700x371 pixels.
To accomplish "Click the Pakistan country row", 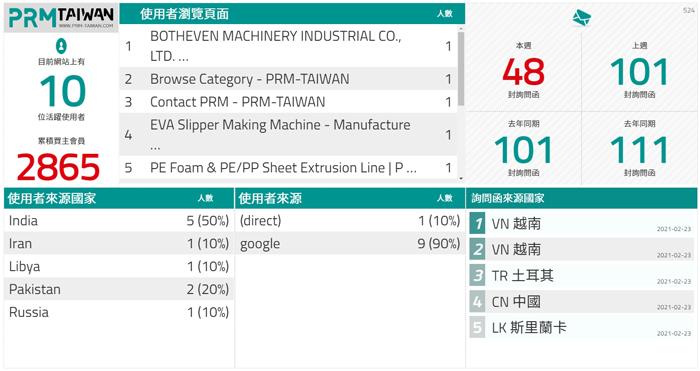I will pyautogui.click(x=119, y=289).
